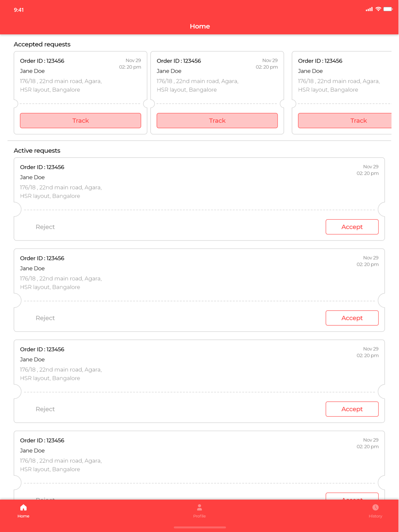
Task: Tap the cellular signal bars icon
Action: point(369,9)
